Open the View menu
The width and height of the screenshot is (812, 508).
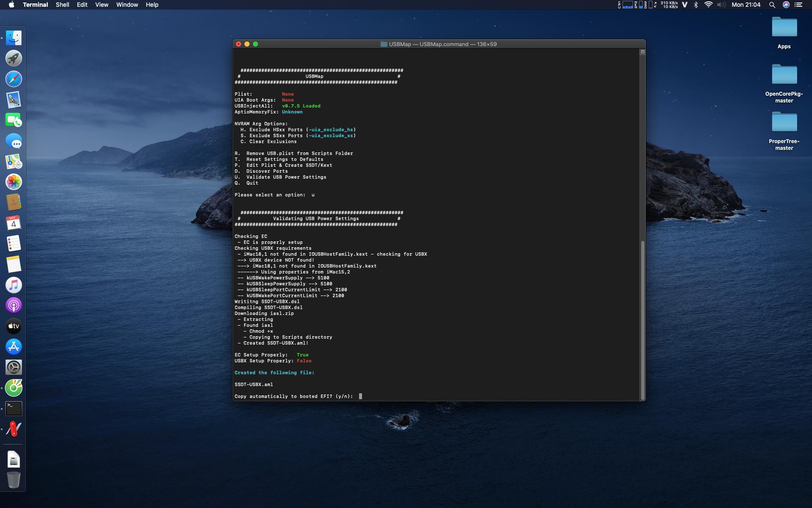tap(101, 5)
